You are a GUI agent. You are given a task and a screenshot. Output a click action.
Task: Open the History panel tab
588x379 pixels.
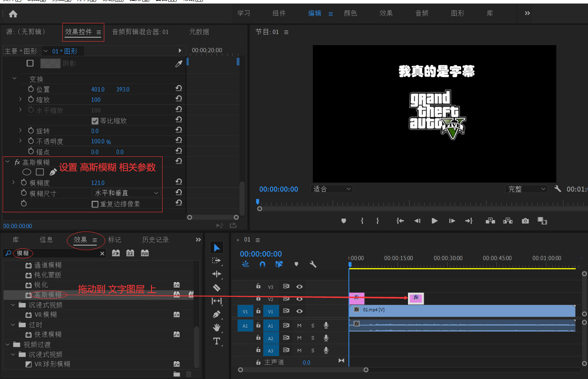coord(155,240)
